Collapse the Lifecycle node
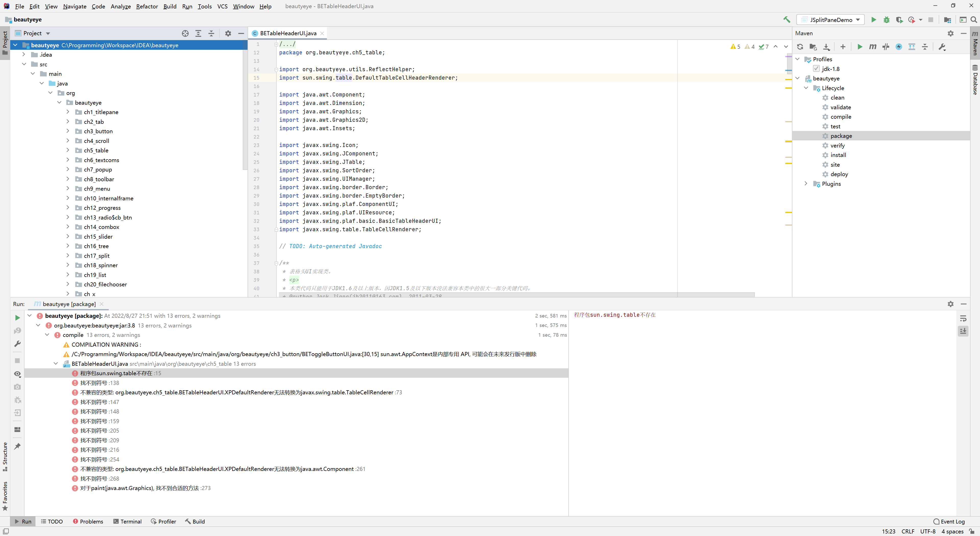 (x=806, y=88)
